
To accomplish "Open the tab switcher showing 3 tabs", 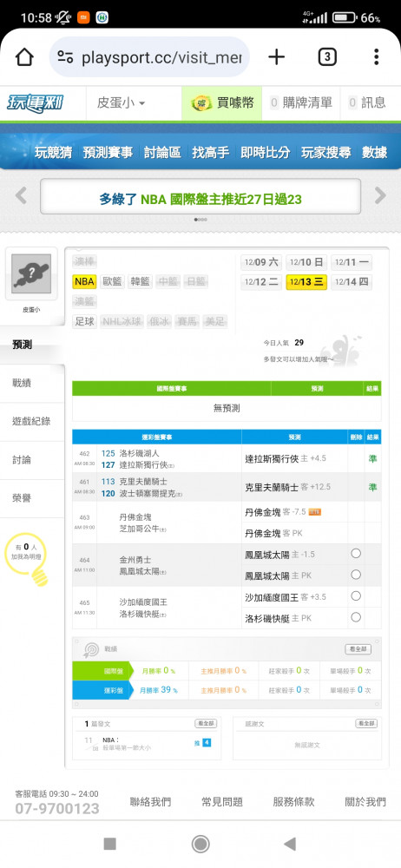I will (x=326, y=57).
